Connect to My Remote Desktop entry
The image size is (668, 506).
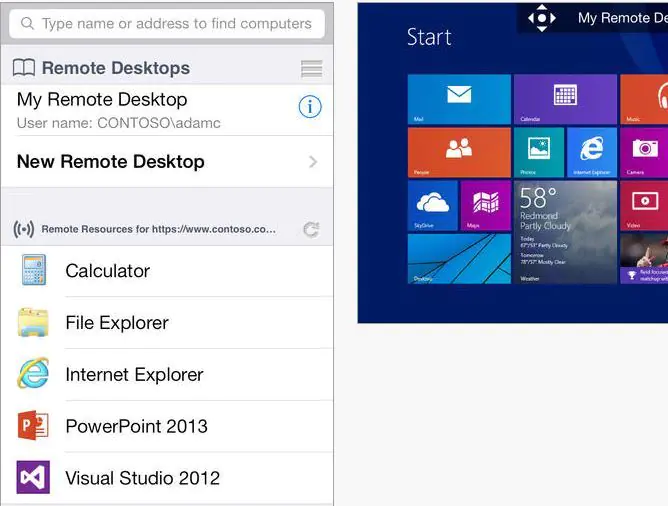point(167,110)
